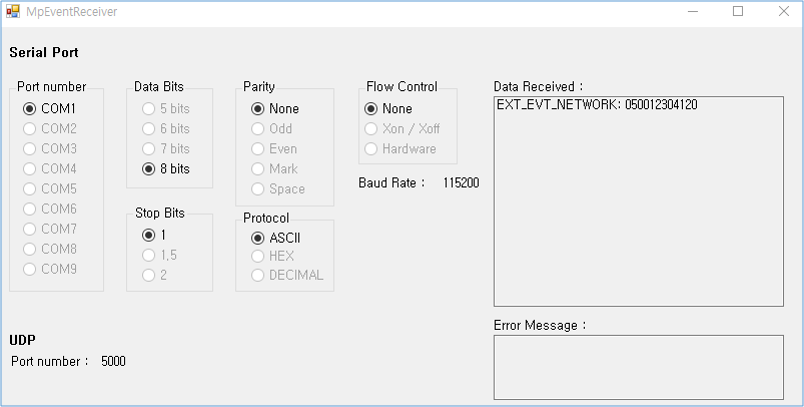The image size is (804, 407).
Task: Set stop bits to 1
Action: 149,235
